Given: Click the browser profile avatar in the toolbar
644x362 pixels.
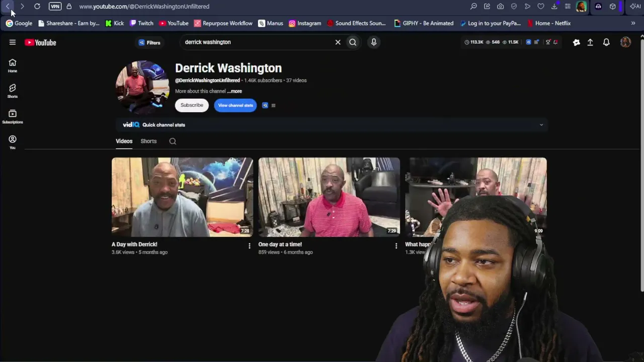Looking at the screenshot, I should [581, 7].
